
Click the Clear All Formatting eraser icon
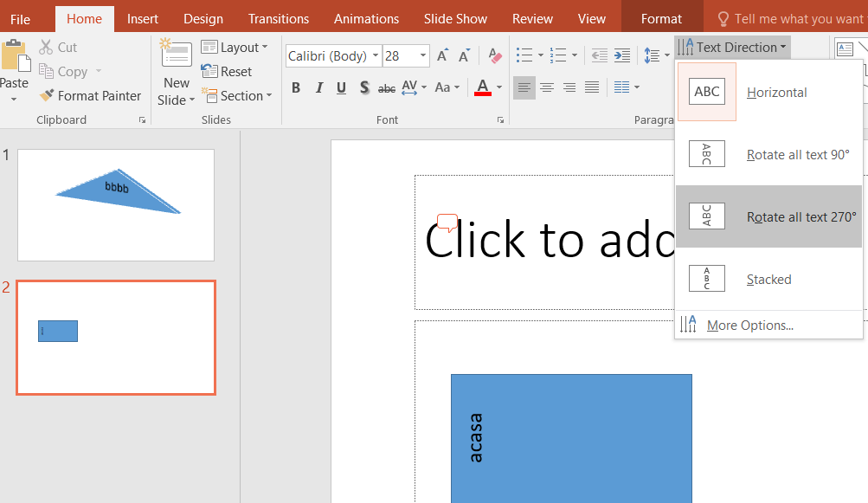[x=495, y=56]
